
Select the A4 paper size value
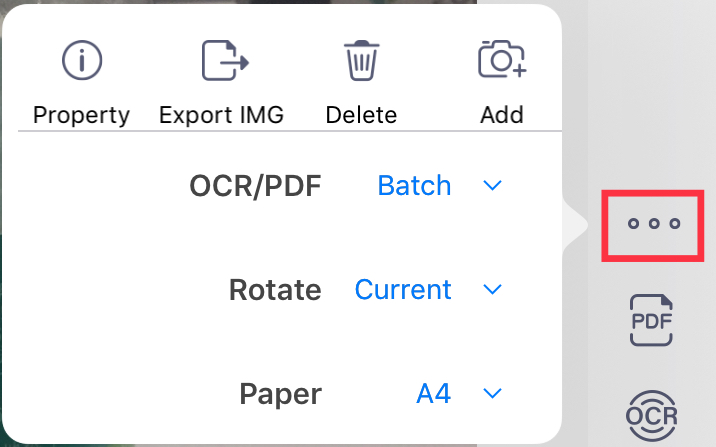(433, 394)
